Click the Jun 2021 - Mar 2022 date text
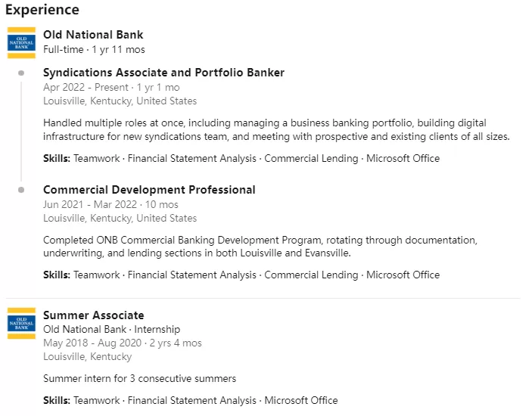 click(x=90, y=204)
